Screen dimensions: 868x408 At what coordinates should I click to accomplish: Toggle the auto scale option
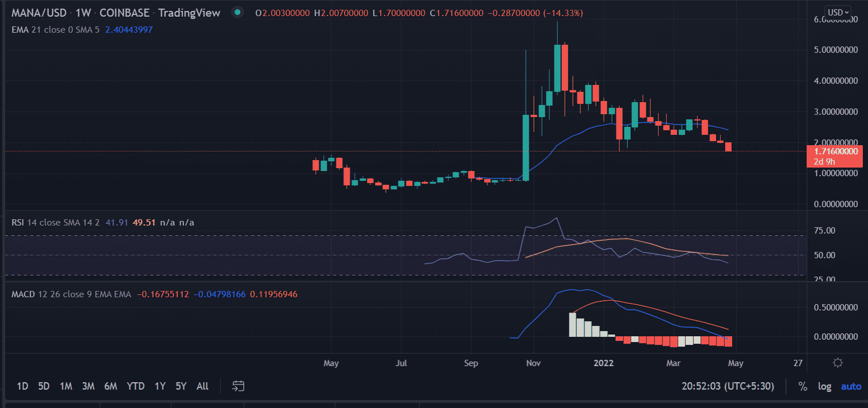tap(851, 387)
